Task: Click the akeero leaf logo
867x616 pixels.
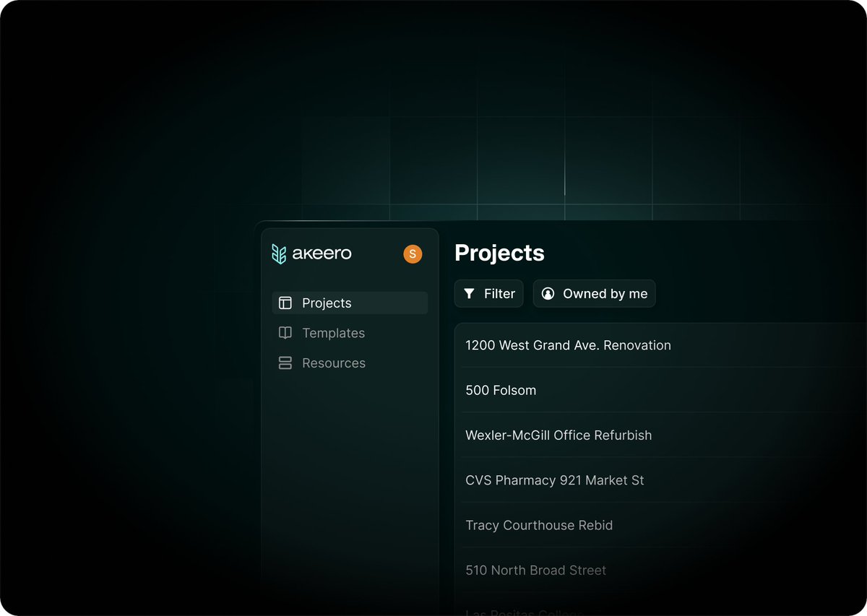Action: click(280, 253)
